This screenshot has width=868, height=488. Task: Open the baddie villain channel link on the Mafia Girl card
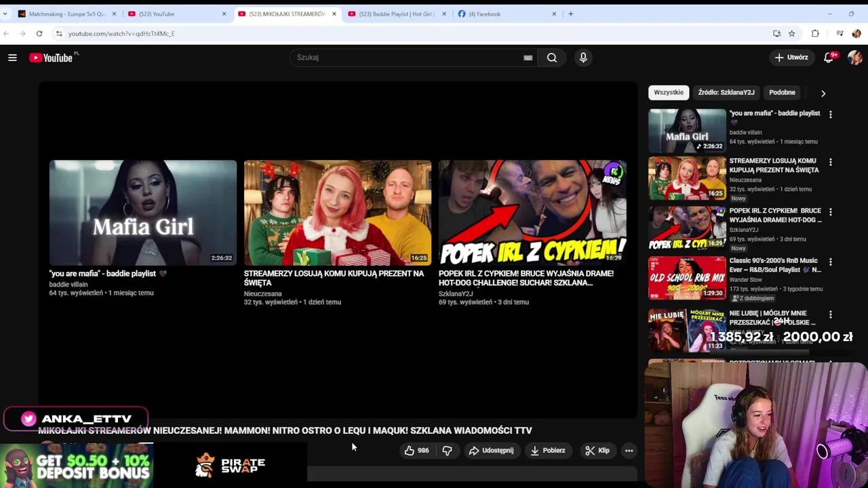[x=68, y=285]
